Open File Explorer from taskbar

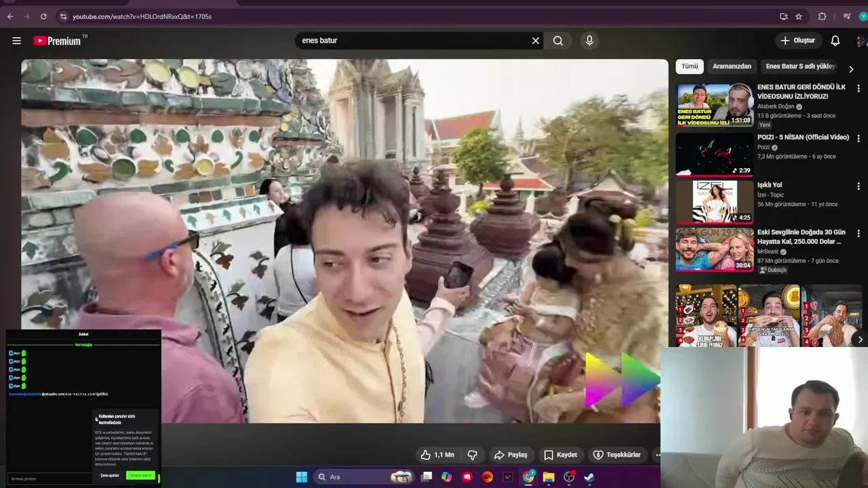[x=549, y=477]
